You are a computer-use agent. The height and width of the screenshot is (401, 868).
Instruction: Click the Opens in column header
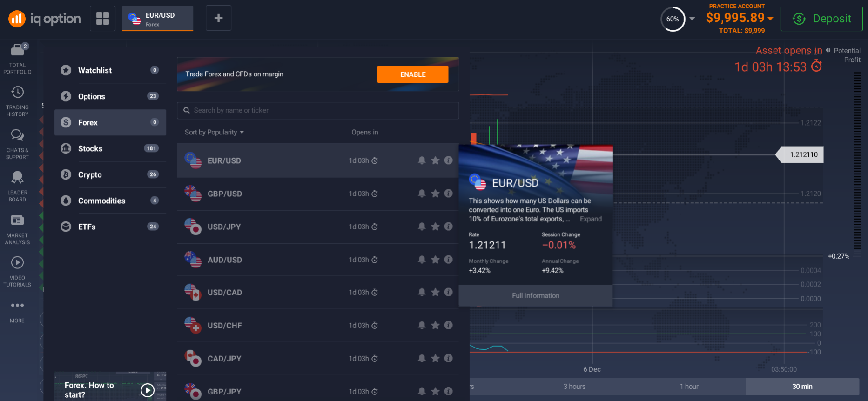pos(365,132)
